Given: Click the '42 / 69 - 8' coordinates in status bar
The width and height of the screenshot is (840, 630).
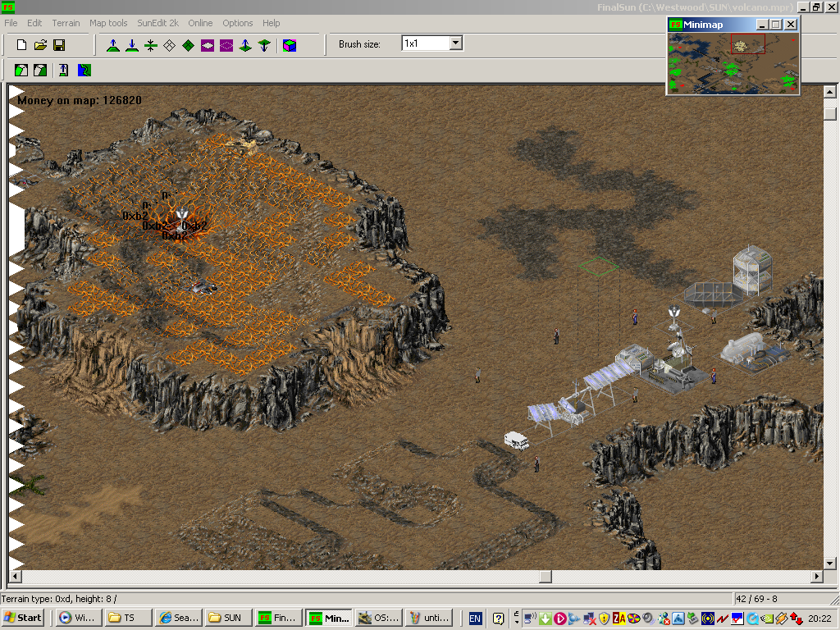Looking at the screenshot, I should point(756,599).
